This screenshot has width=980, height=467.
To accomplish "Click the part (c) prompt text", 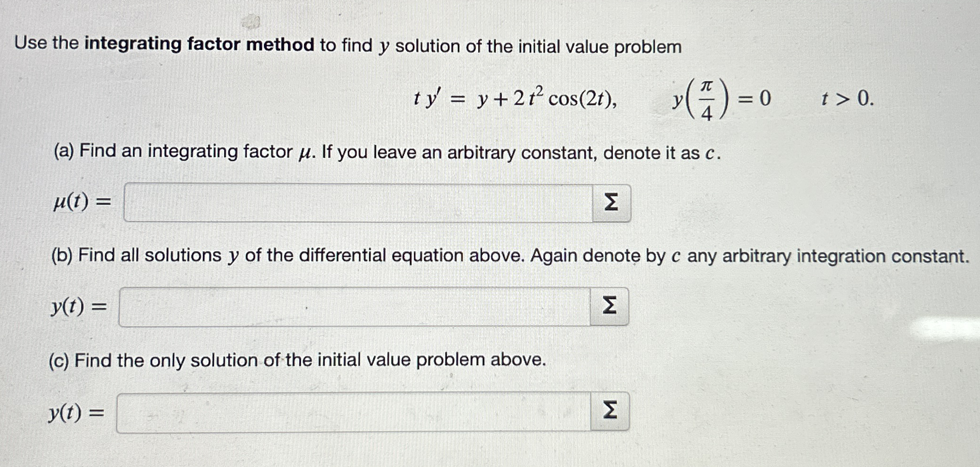I will 297,361.
